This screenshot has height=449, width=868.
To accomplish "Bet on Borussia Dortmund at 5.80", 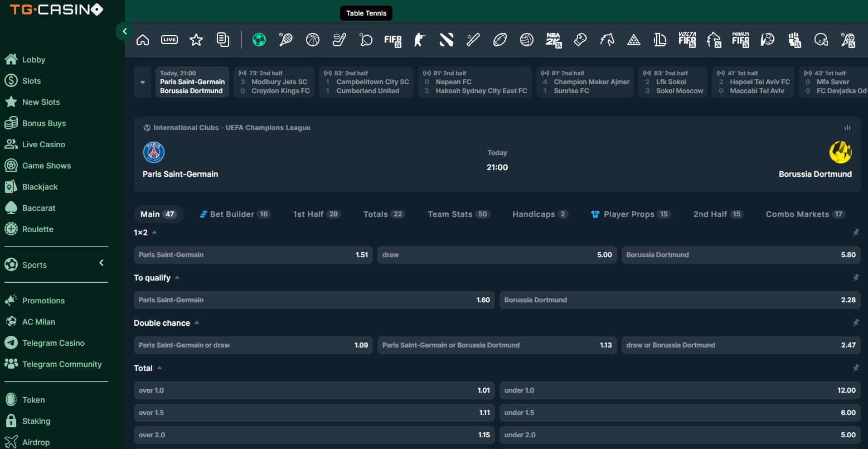I will (741, 255).
